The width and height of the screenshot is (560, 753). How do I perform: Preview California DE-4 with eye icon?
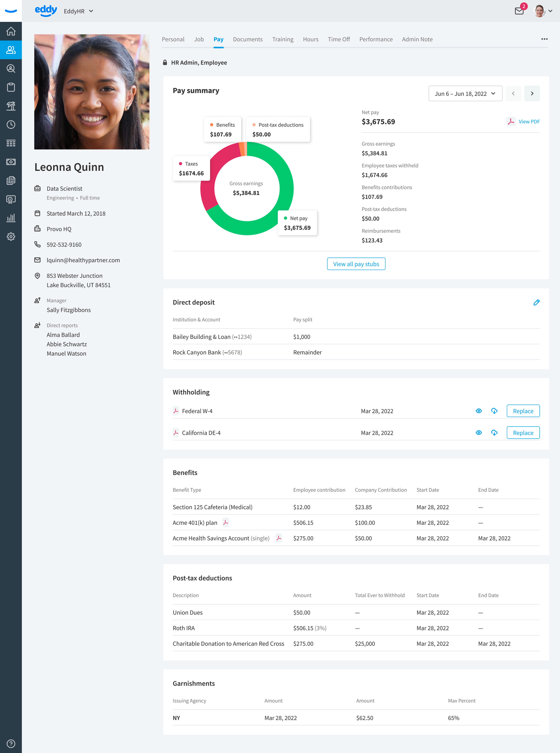[x=479, y=432]
